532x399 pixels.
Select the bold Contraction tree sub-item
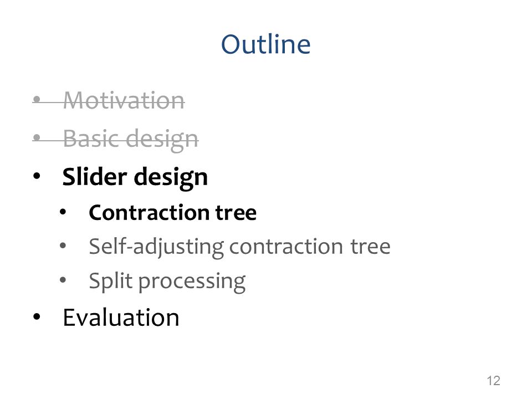[x=172, y=213]
